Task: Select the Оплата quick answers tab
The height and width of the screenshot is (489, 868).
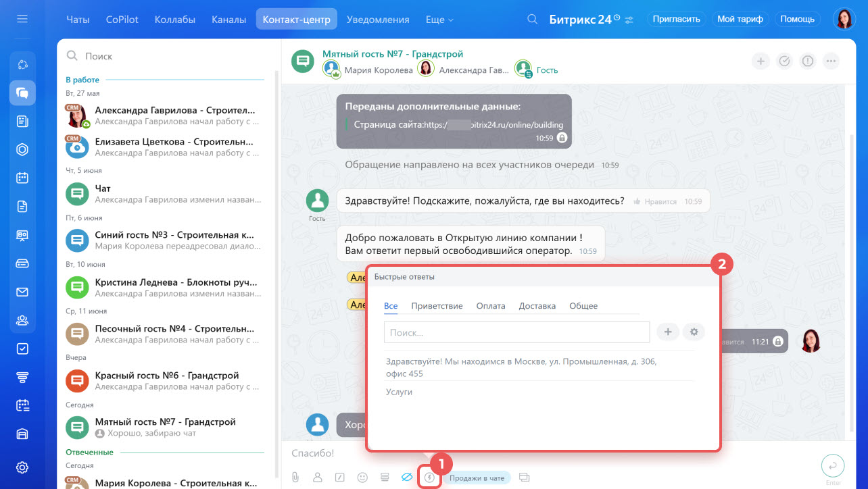Action: click(491, 306)
